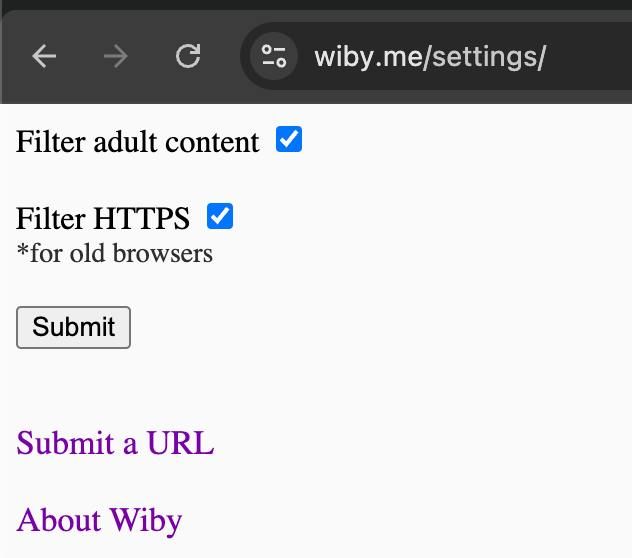Open the Submit a URL link
632x558 pixels.
115,443
